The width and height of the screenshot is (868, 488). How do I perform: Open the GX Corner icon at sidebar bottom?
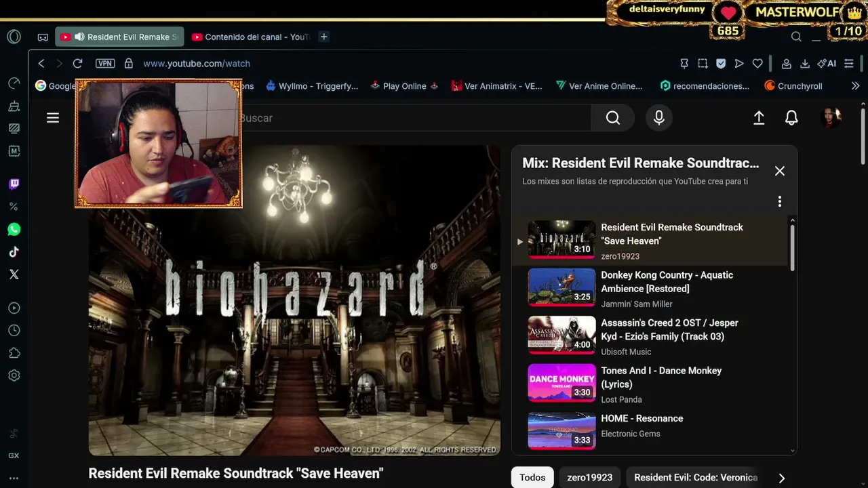click(x=14, y=455)
